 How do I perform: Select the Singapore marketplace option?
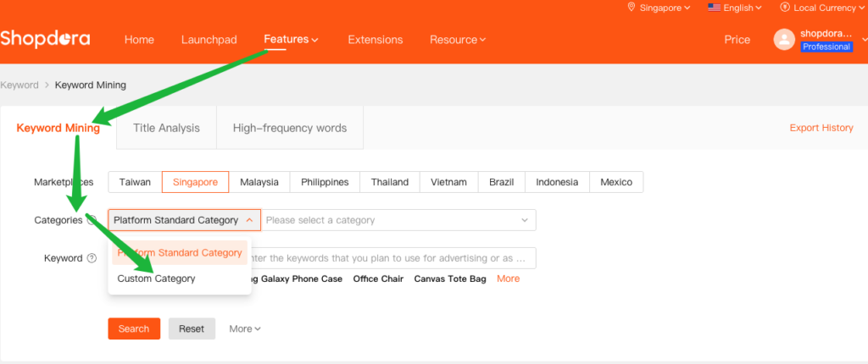click(x=195, y=182)
